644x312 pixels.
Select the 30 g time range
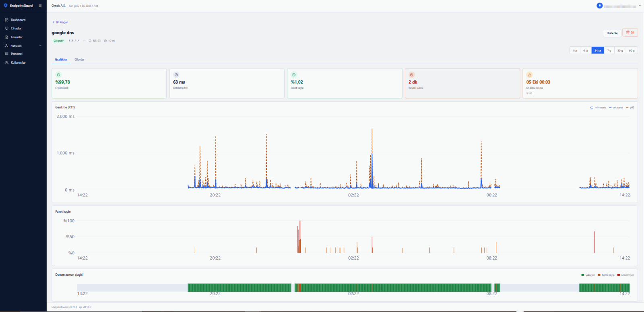pyautogui.click(x=620, y=51)
